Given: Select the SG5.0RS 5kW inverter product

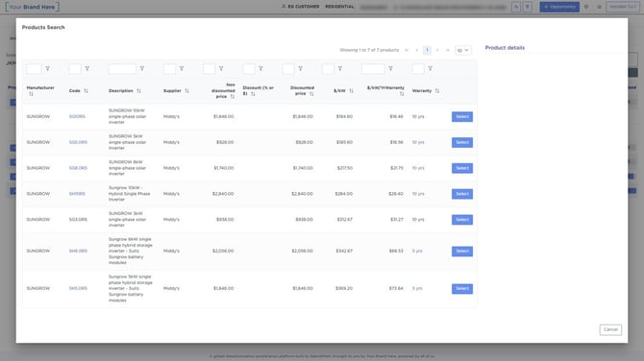Looking at the screenshot, I should point(462,142).
